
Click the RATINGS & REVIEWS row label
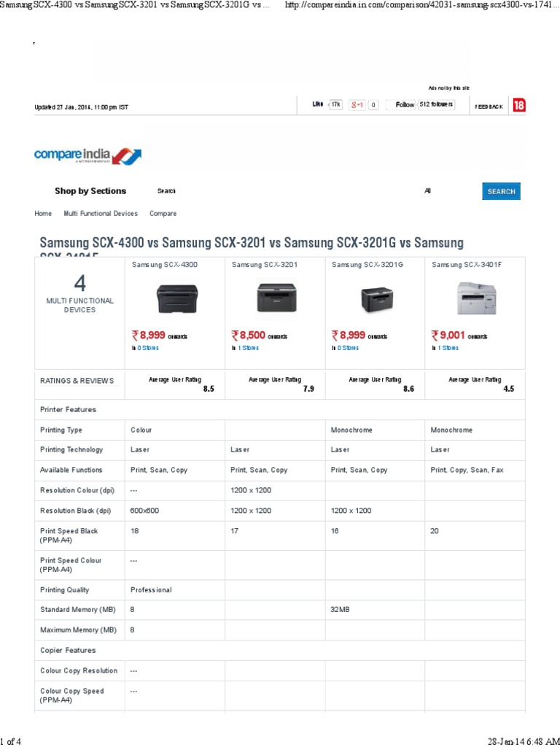pyautogui.click(x=77, y=381)
